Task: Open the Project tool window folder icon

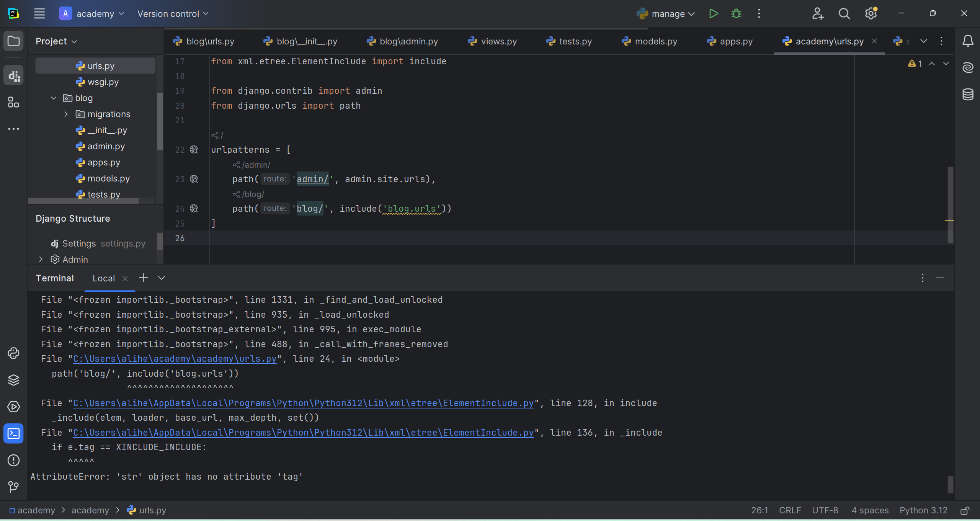Action: point(13,41)
